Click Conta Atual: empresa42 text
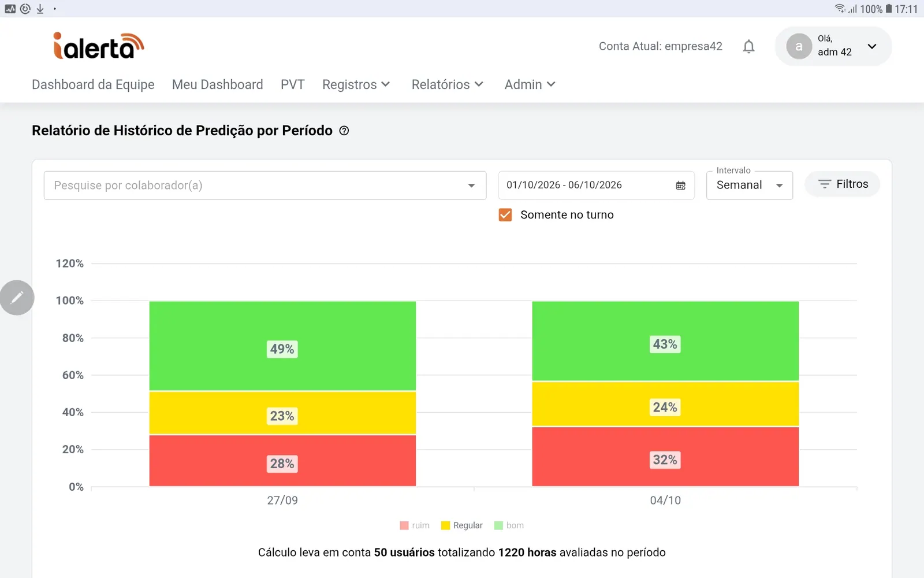This screenshot has height=578, width=924. (661, 46)
